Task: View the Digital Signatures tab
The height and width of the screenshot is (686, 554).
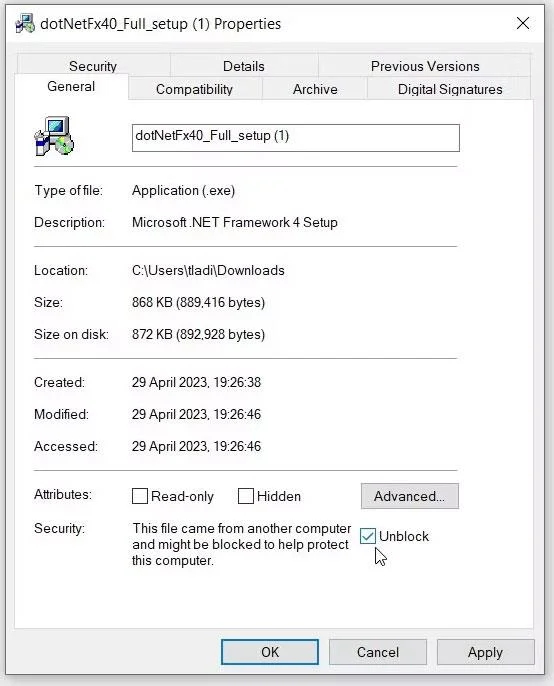Action: pyautogui.click(x=450, y=89)
